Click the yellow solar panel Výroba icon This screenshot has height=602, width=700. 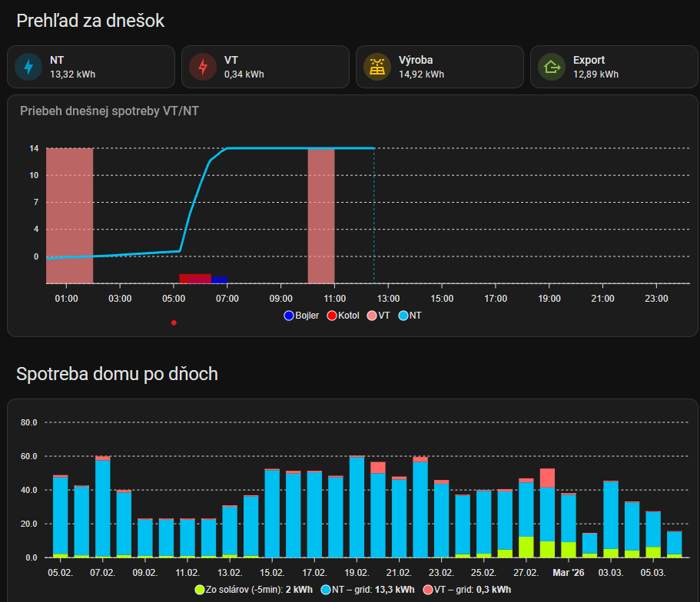(377, 68)
